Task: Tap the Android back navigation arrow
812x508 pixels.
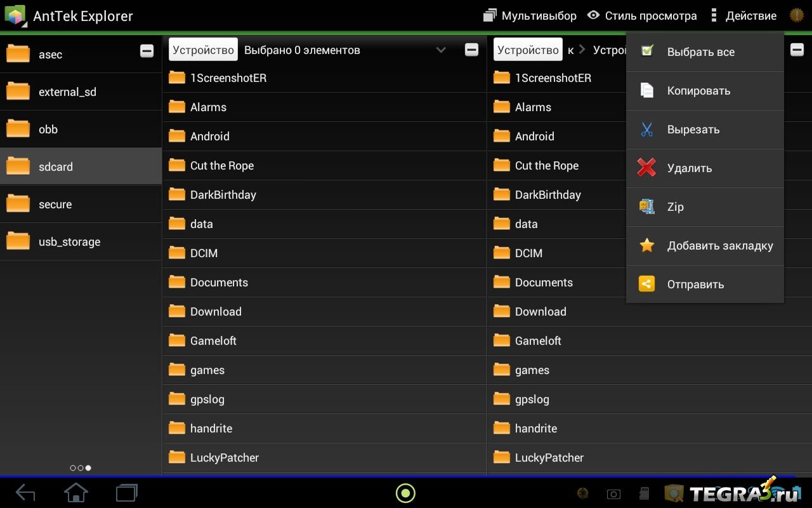Action: click(x=25, y=493)
